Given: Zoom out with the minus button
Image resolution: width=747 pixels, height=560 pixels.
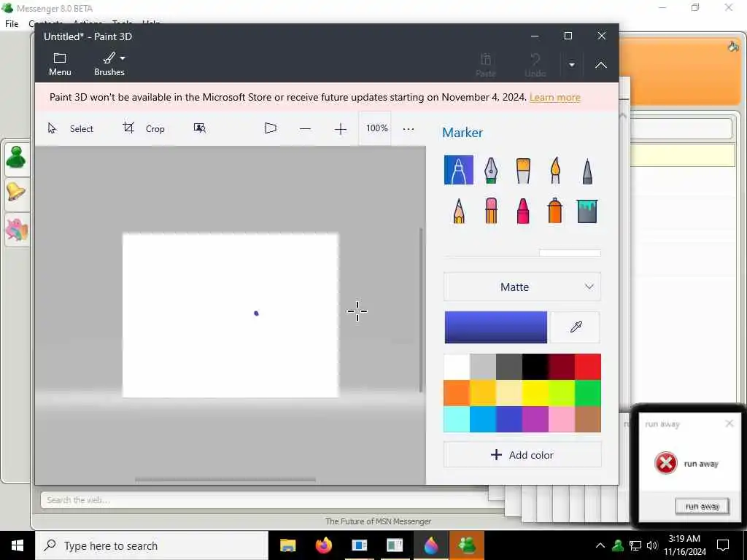Looking at the screenshot, I should point(306,128).
